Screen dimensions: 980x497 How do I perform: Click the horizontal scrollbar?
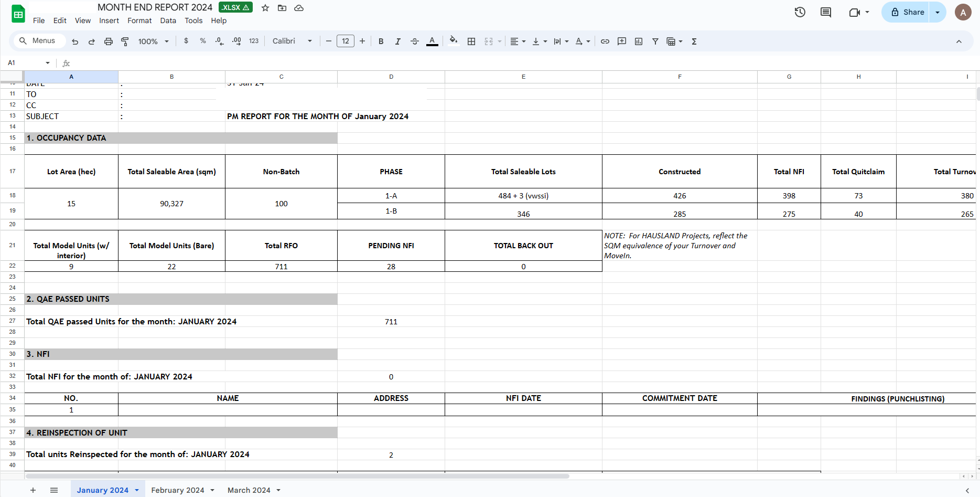click(297, 476)
